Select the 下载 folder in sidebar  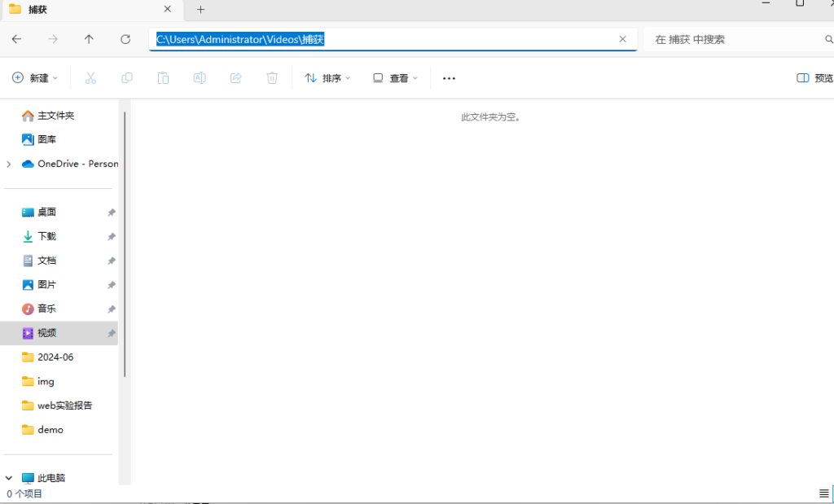coord(46,236)
